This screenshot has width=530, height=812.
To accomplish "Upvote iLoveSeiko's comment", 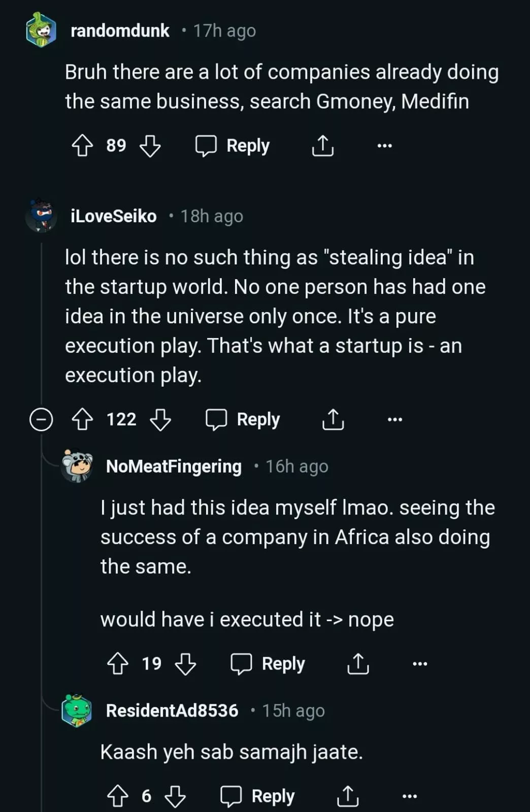I will [x=82, y=420].
